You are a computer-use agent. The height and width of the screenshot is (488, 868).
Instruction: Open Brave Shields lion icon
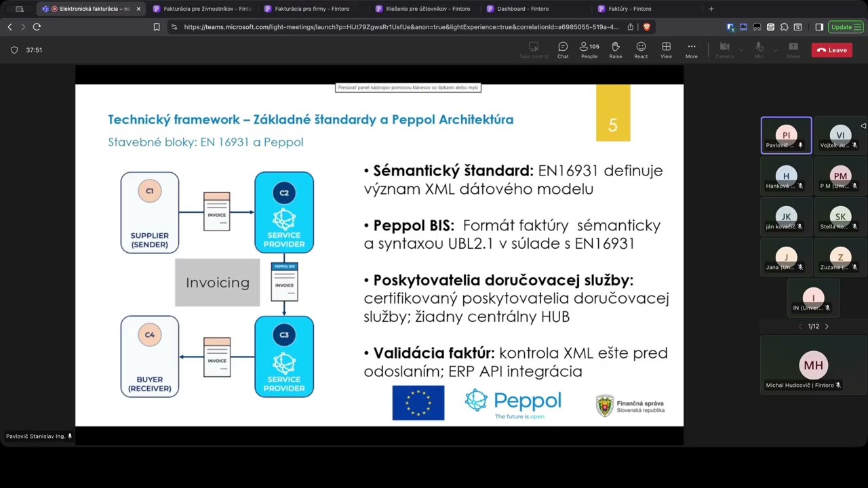(x=646, y=27)
